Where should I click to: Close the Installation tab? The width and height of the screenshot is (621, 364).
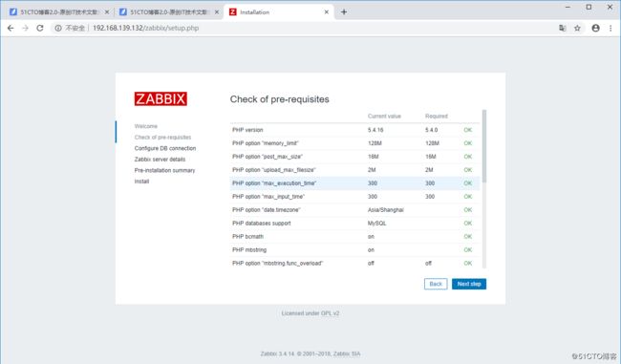[327, 12]
